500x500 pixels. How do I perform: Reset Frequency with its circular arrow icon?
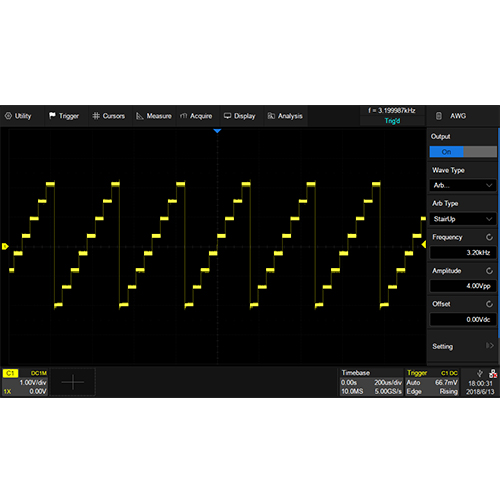[489, 237]
